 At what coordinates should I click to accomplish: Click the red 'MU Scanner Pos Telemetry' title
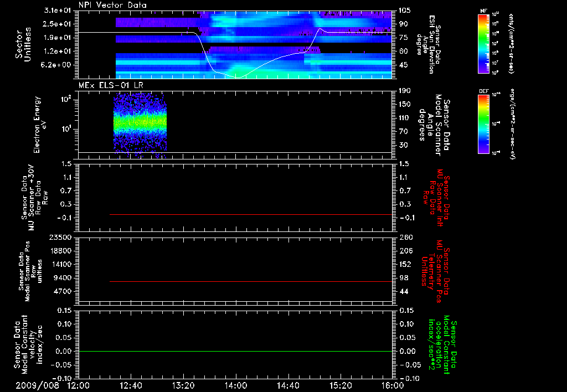pyautogui.click(x=435, y=271)
